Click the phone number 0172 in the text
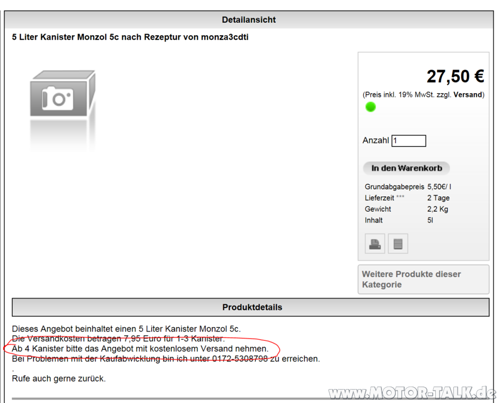 pos(240,359)
